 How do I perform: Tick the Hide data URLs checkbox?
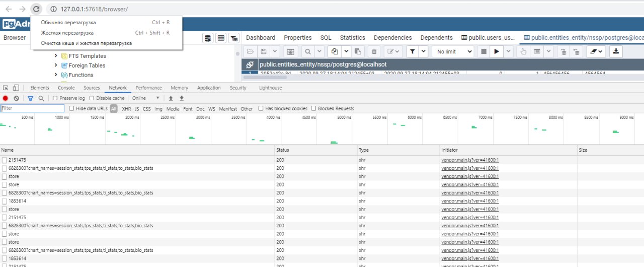click(71, 108)
